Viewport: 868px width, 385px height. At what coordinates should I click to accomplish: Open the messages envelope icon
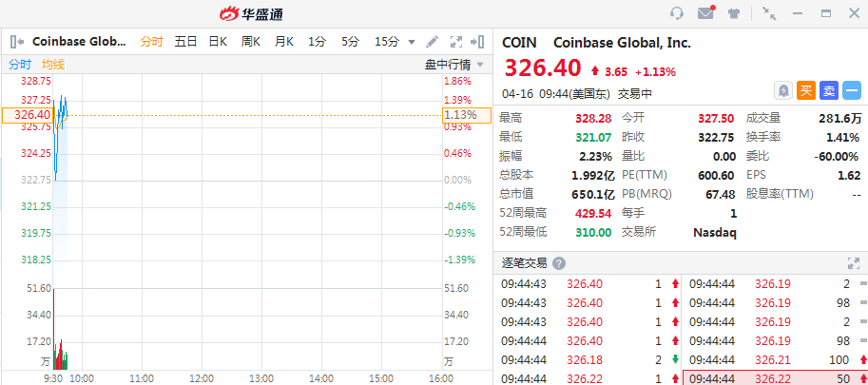(x=705, y=13)
